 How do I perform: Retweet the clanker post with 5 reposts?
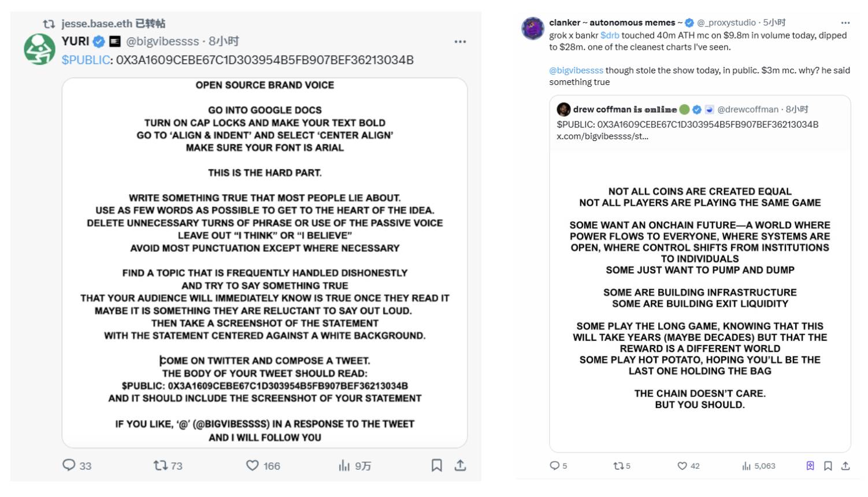618,466
